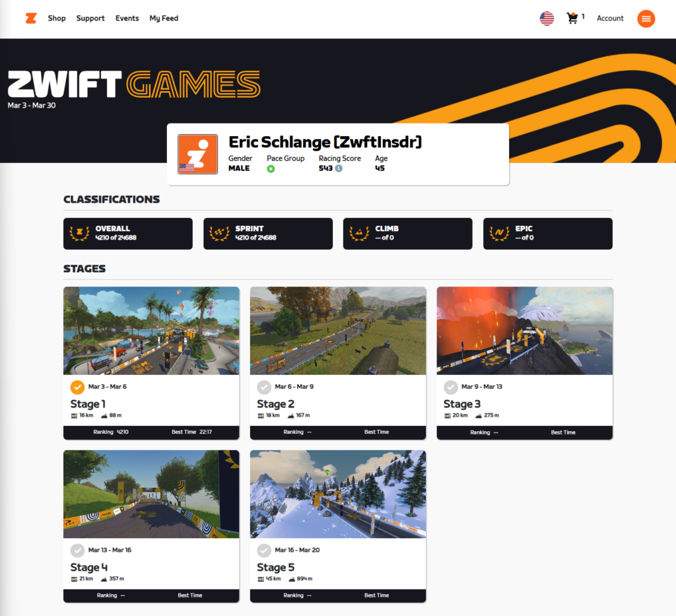Click the profile avatar with orange Z
The image size is (676, 616).
pyautogui.click(x=198, y=154)
